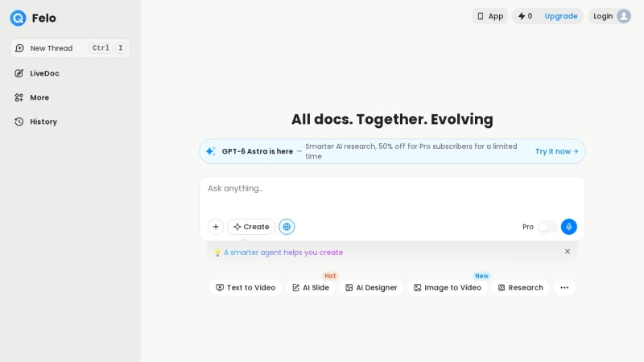Click the Felo logo icon
This screenshot has width=644, height=362.
pos(18,18)
